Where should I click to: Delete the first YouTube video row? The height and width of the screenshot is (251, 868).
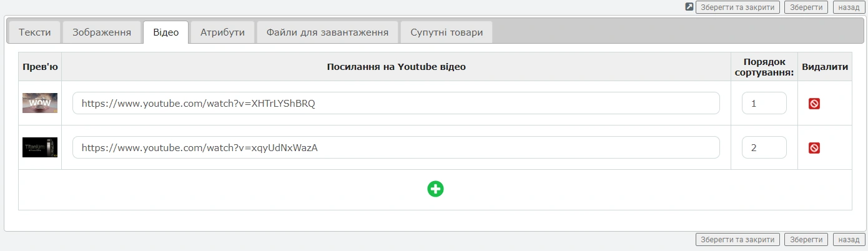(x=814, y=104)
